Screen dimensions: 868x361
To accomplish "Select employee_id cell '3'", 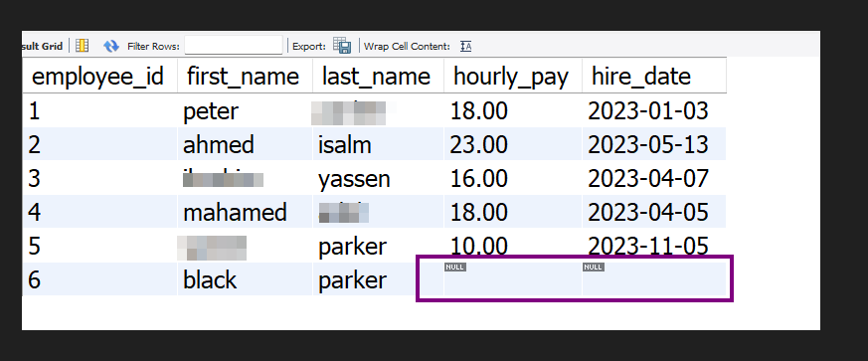I will [99, 178].
